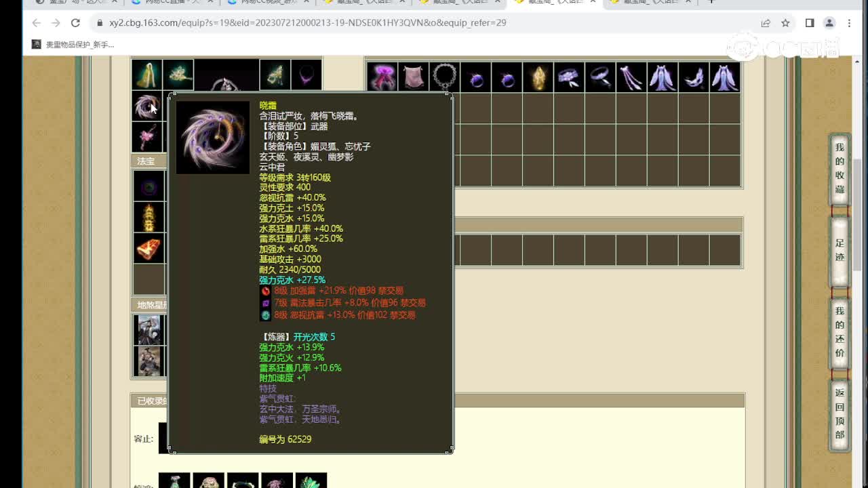Pick the pearl necklace inventory item
The image size is (868, 488).
[x=445, y=77]
